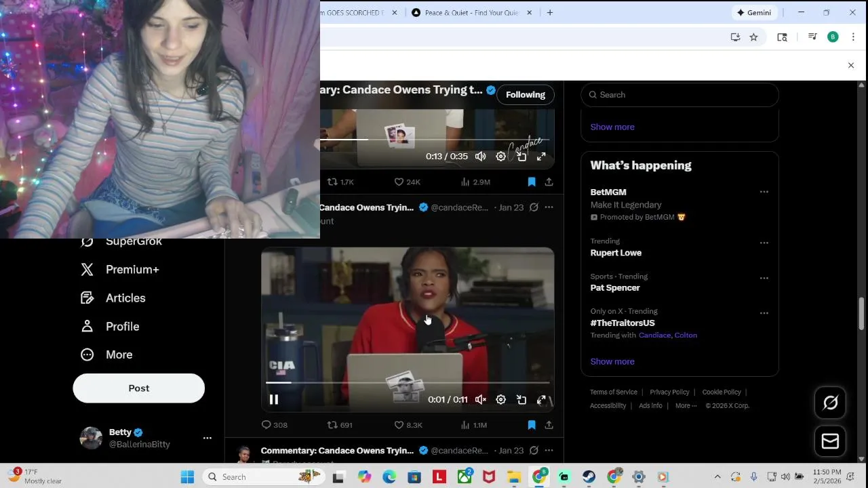Open Profile in the sidebar

click(111, 327)
